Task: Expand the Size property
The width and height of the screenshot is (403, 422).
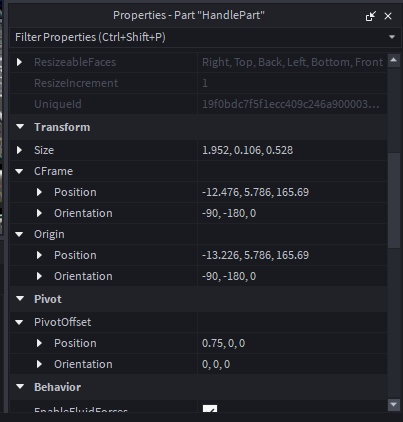Action: point(19,150)
